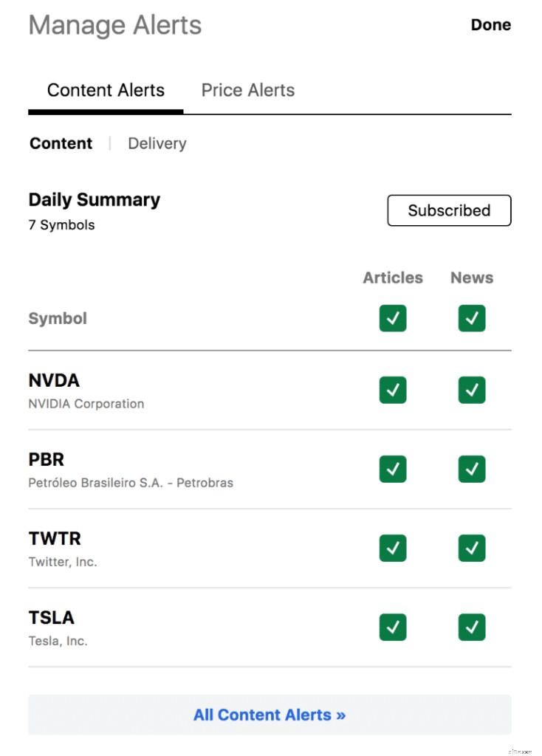The width and height of the screenshot is (542, 756).
Task: Toggle all-symbols News checkbox in header row
Action: coord(472,318)
